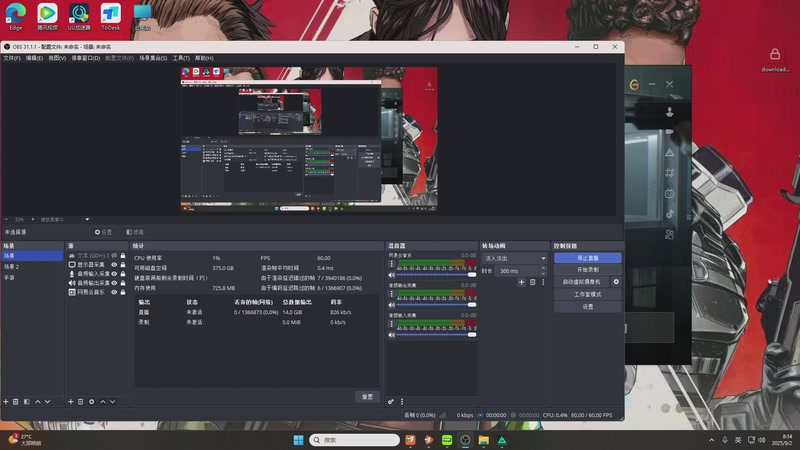
Task: Hide the 网易云音乐 source
Action: [114, 292]
